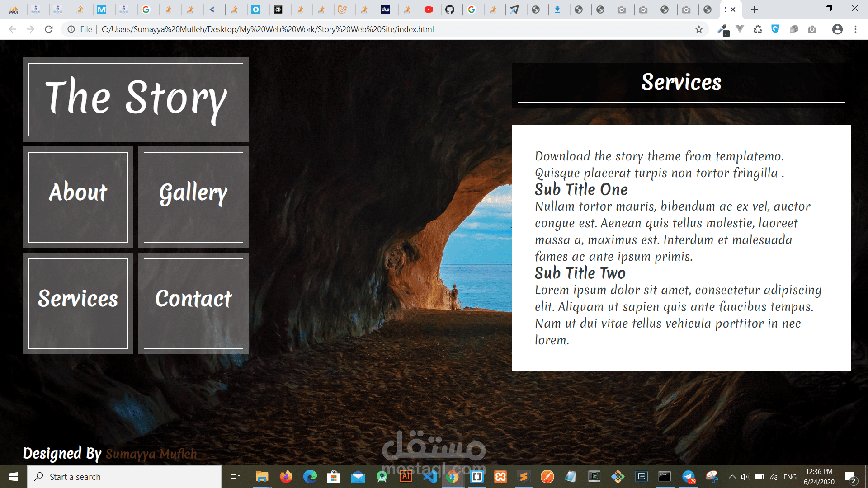Screen dimensions: 868x488
Task: Open the Gallery section tile
Action: pos(193,197)
